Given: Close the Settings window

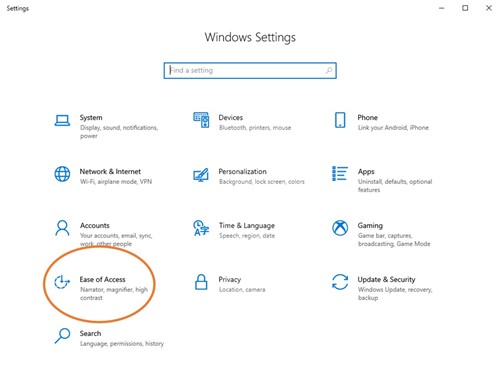Looking at the screenshot, I should coord(489,8).
